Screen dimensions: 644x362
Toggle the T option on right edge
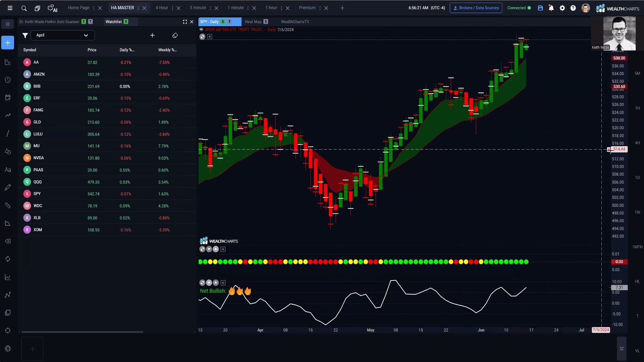coord(637,316)
